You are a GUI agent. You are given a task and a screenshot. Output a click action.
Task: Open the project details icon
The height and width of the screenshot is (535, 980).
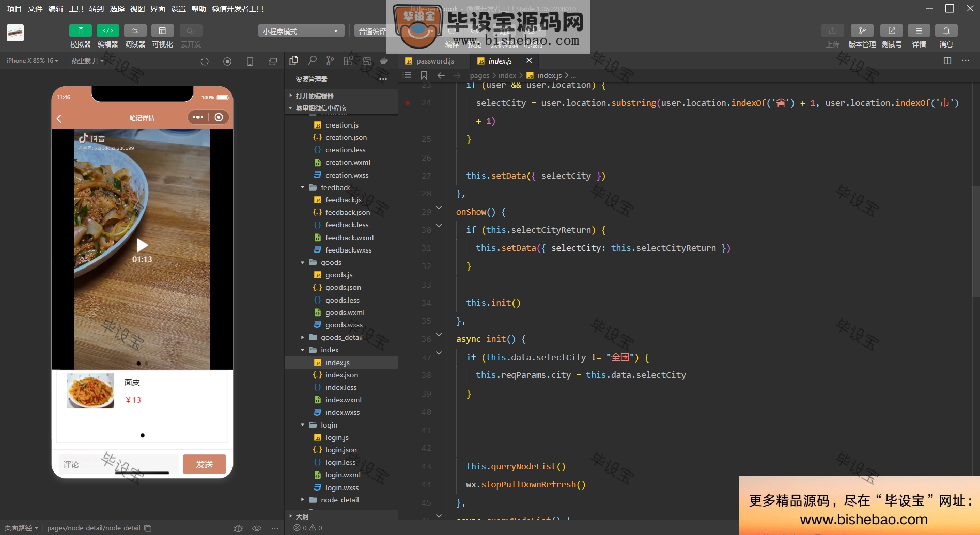919,31
